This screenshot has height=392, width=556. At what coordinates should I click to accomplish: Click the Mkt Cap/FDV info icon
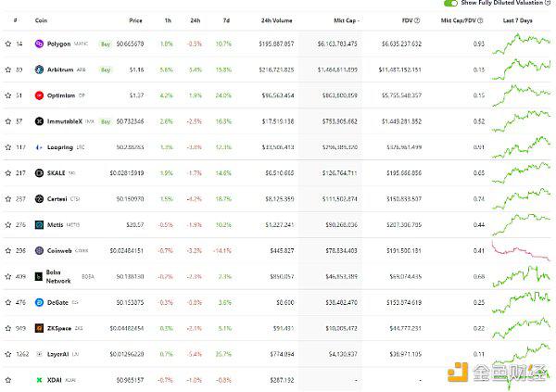point(480,20)
